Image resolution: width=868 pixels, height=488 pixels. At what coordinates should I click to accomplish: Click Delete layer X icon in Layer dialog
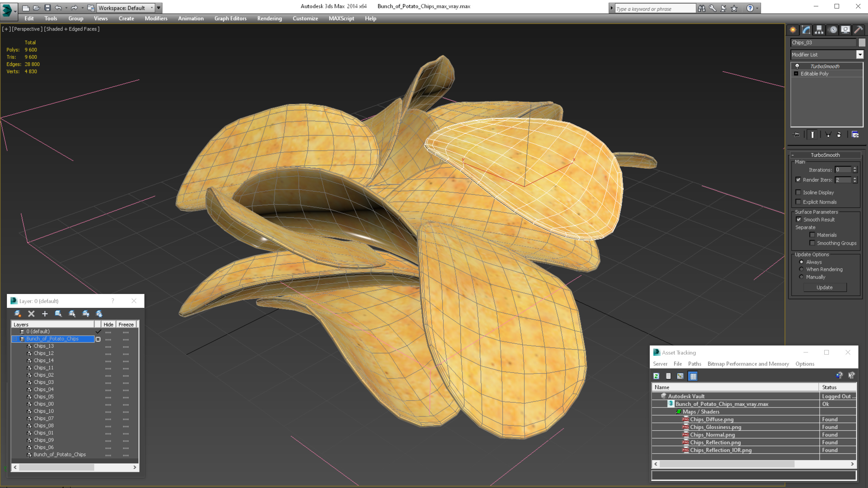[31, 314]
